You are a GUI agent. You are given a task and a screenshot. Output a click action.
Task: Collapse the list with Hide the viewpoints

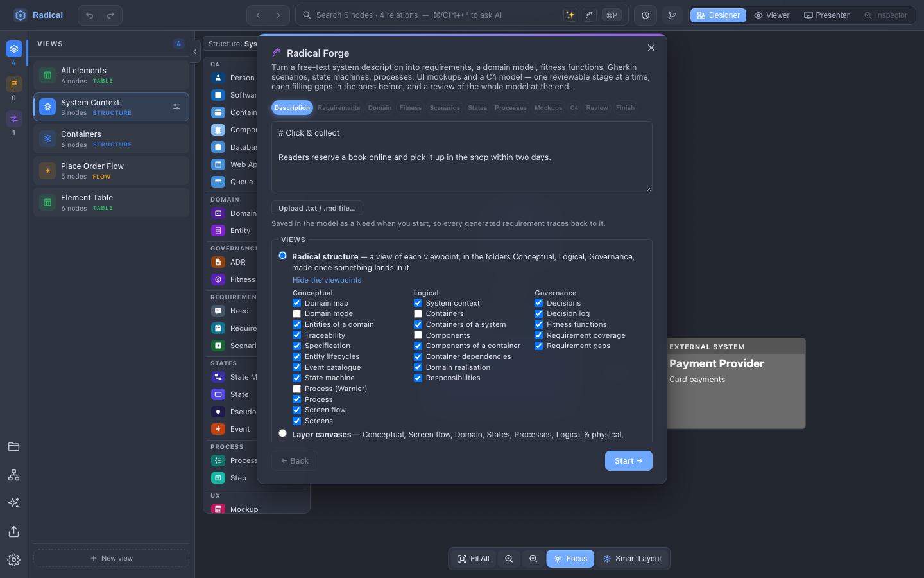tap(327, 280)
